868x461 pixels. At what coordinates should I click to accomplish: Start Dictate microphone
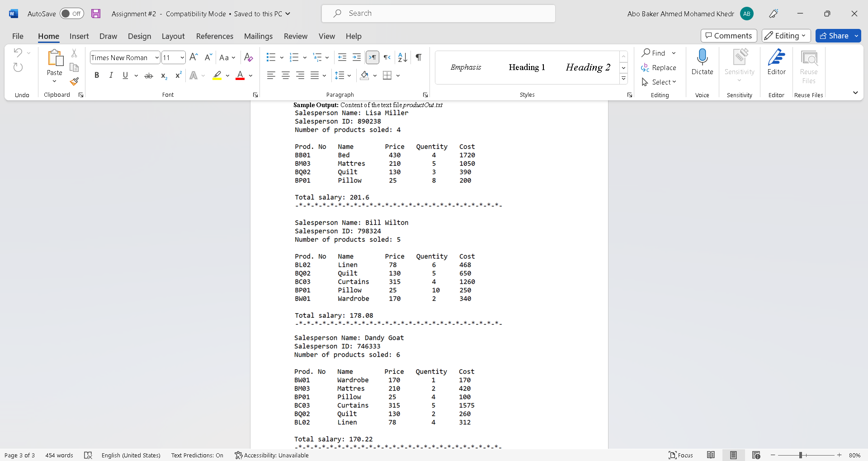pos(702,62)
